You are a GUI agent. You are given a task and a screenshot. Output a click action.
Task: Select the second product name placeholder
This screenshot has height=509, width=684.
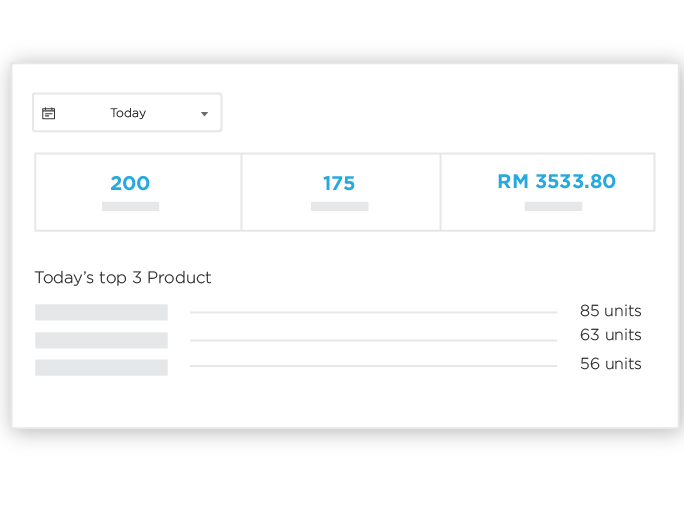click(101, 340)
